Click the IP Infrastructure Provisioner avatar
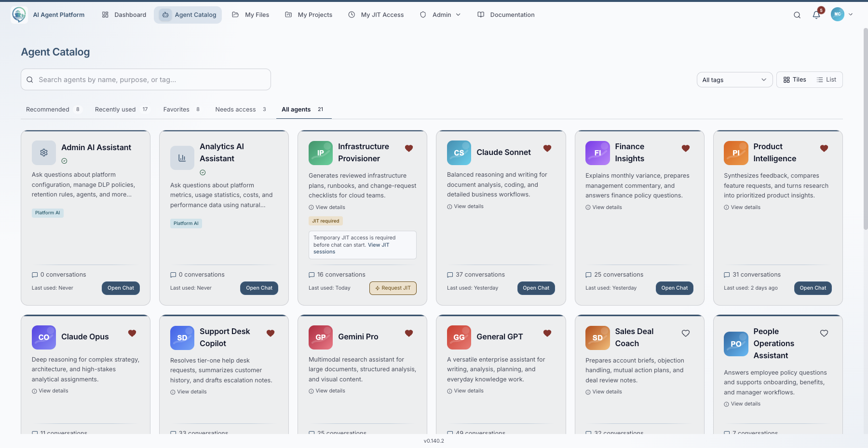868x448 pixels. pyautogui.click(x=321, y=153)
